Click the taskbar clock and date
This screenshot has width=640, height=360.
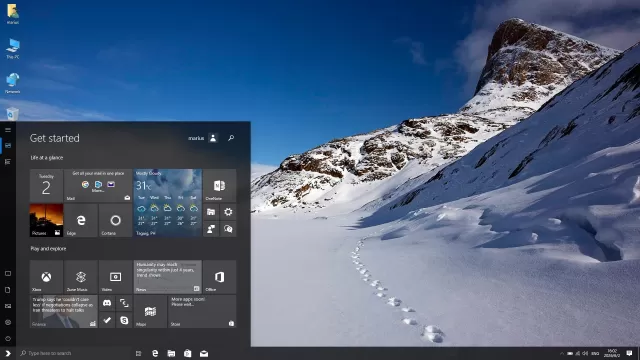(612, 353)
